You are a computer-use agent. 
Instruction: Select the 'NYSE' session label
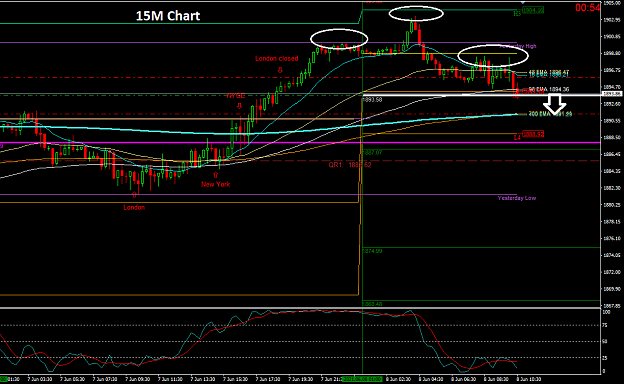[236, 96]
